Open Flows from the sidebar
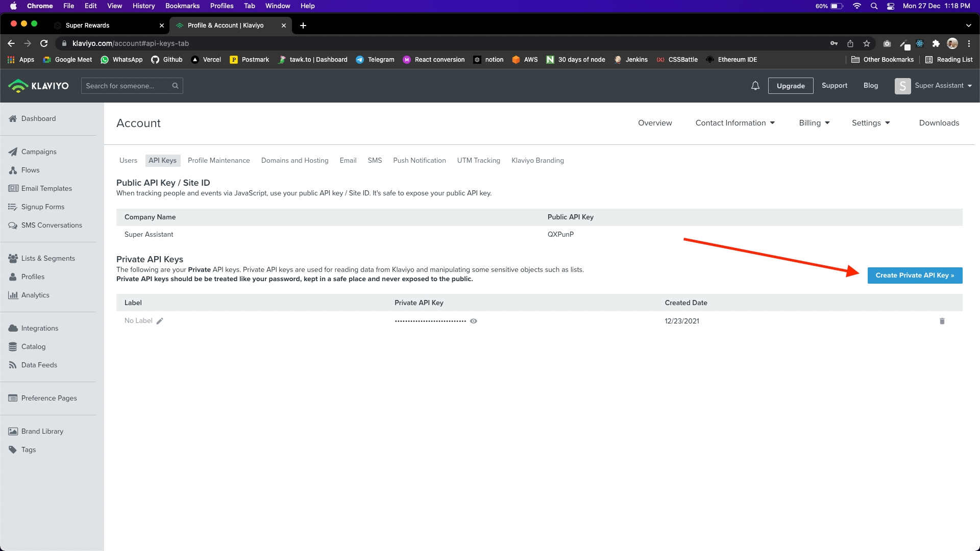 (x=30, y=170)
